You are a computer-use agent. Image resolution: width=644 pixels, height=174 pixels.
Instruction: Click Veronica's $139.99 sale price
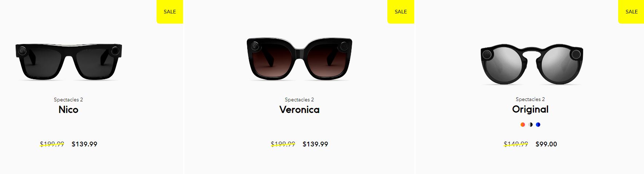tap(315, 144)
